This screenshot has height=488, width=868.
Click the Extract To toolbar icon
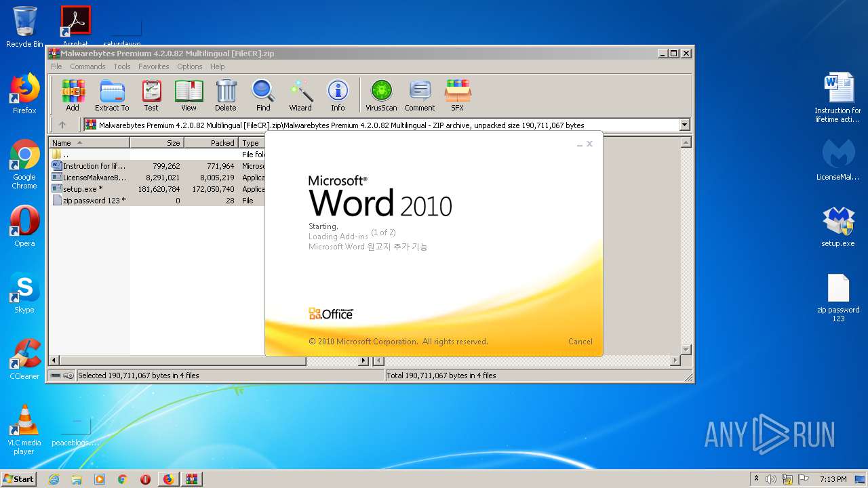(112, 95)
